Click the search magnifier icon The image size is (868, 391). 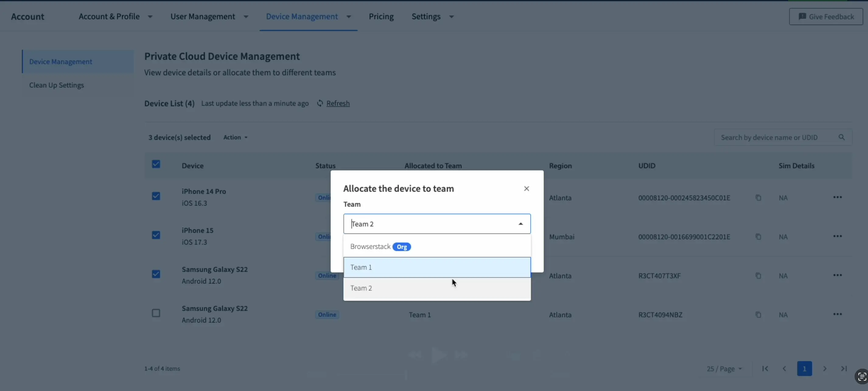(x=842, y=137)
